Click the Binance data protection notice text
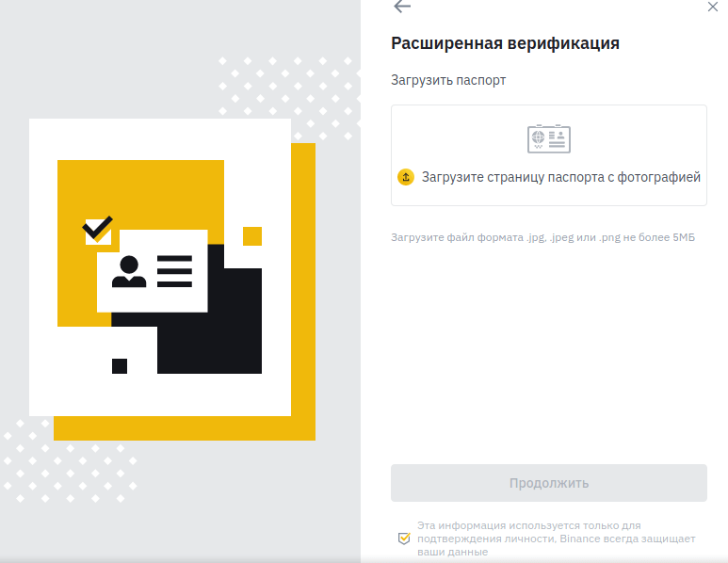728x563 pixels. tap(556, 539)
